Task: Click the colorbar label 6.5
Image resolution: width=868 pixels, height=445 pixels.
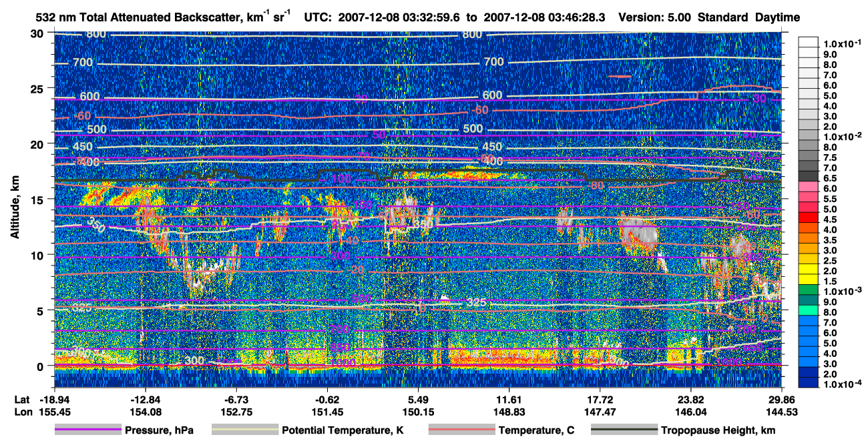Action: point(831,177)
